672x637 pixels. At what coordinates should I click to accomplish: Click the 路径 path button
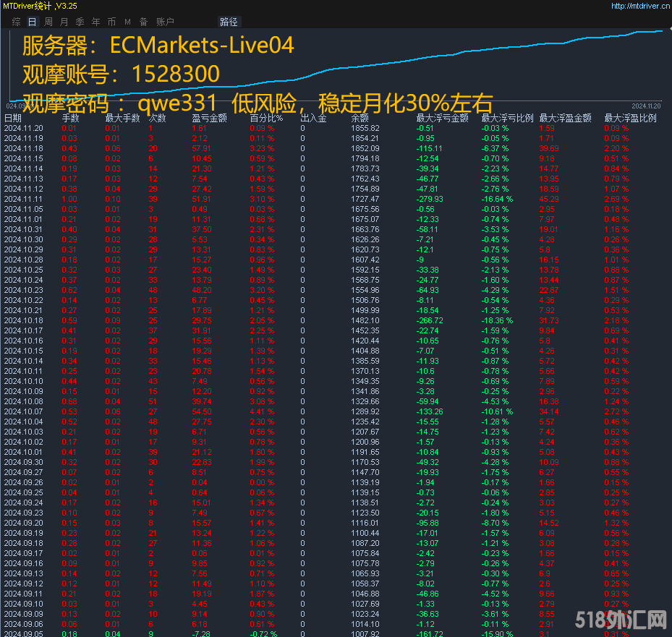229,22
